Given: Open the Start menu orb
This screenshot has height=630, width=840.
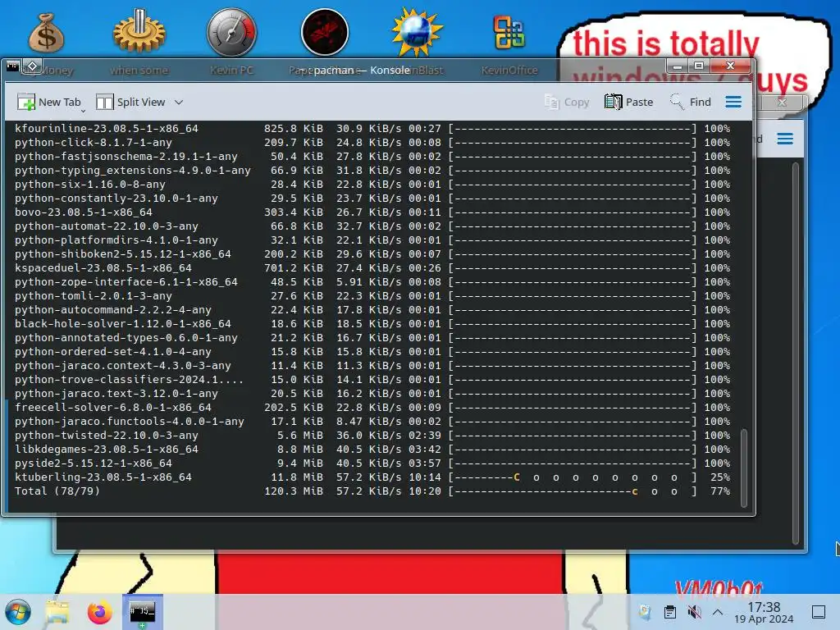Looking at the screenshot, I should [18, 612].
